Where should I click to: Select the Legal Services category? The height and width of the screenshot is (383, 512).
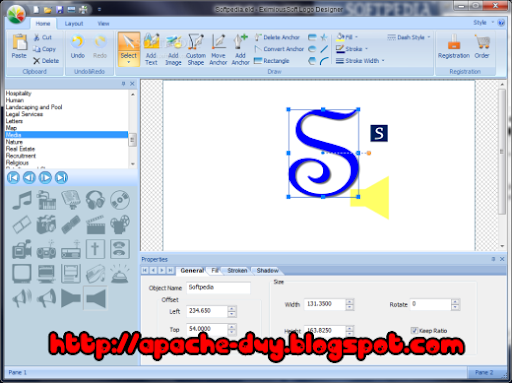click(x=66, y=114)
